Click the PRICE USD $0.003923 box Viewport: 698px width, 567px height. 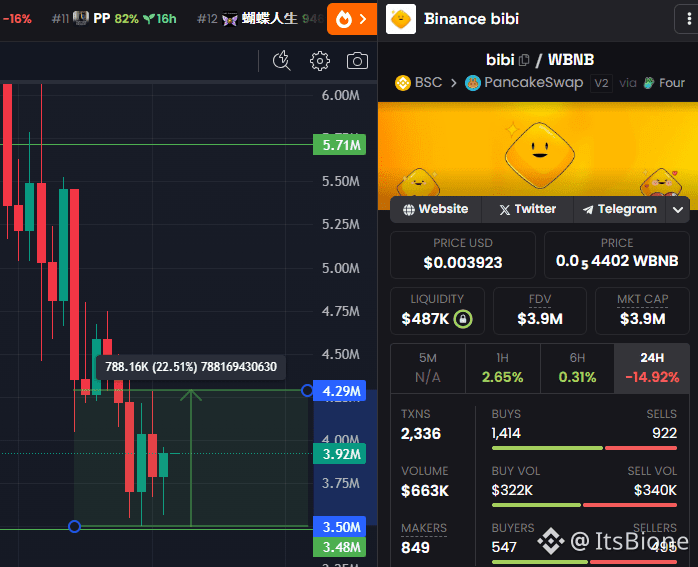pyautogui.click(x=463, y=255)
